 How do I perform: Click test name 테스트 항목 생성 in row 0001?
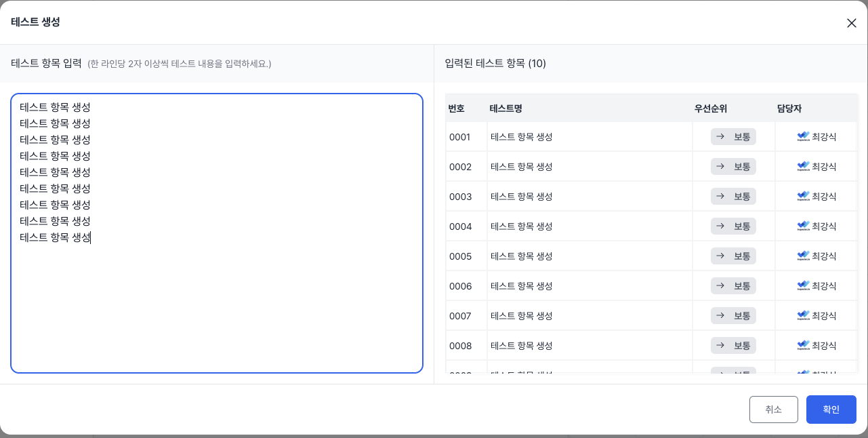522,137
